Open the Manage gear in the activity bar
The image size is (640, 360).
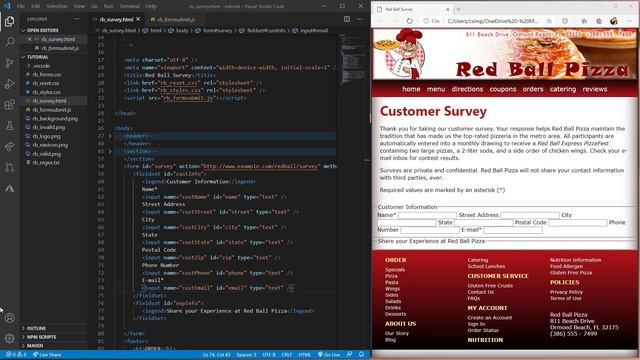point(9,338)
